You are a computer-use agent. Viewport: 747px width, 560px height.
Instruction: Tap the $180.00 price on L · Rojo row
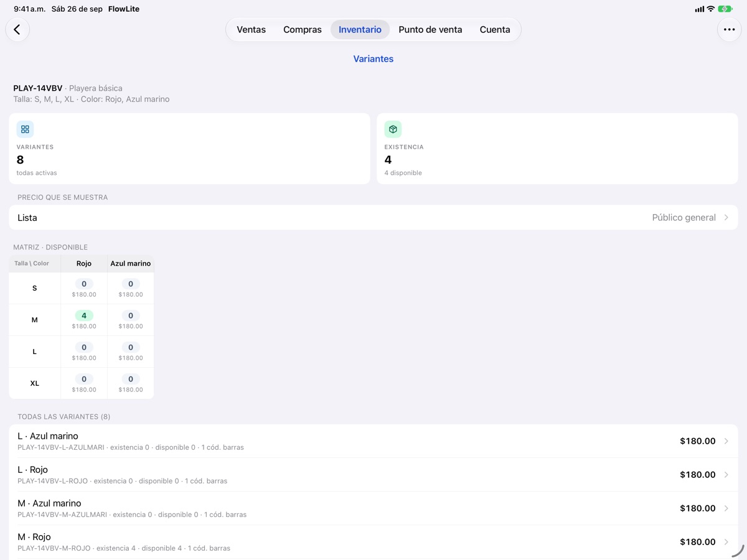[x=698, y=475]
